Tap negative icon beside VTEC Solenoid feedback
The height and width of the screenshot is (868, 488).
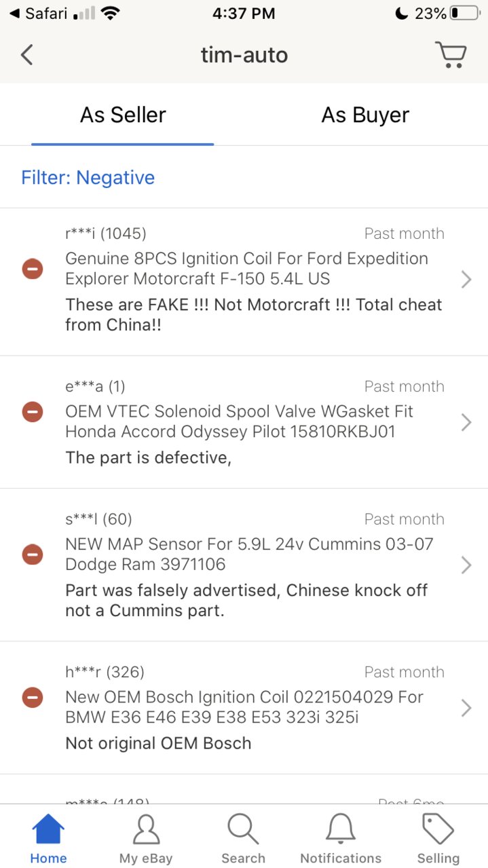[33, 411]
